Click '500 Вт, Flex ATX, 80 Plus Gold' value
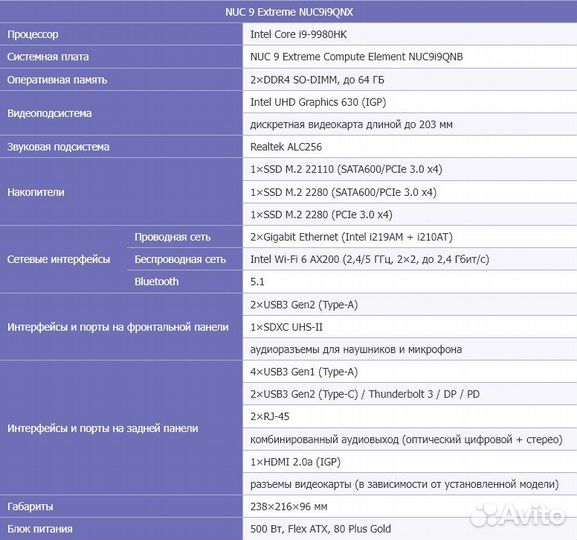 (410, 529)
